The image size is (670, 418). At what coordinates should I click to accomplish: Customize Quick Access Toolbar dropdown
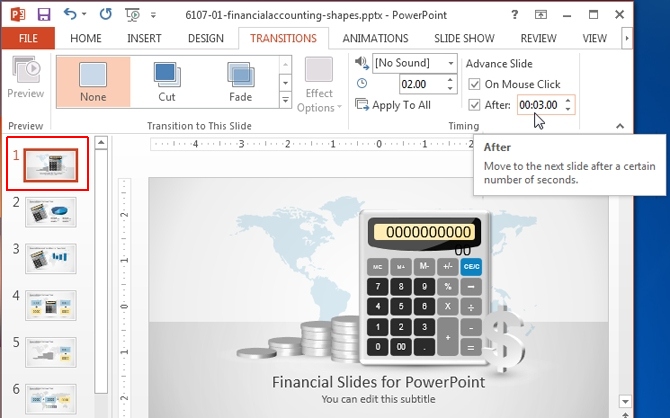153,15
